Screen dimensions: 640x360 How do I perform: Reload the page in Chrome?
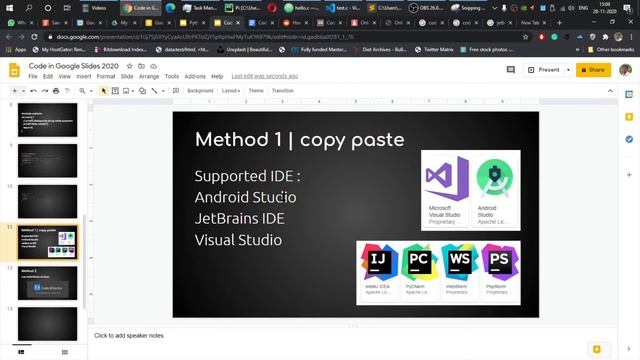point(34,37)
